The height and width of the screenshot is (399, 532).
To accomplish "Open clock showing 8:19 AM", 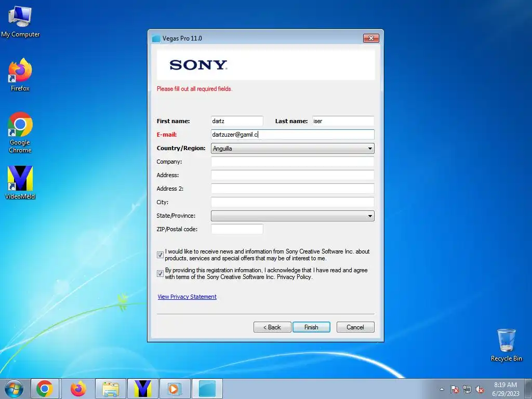I will 506,389.
